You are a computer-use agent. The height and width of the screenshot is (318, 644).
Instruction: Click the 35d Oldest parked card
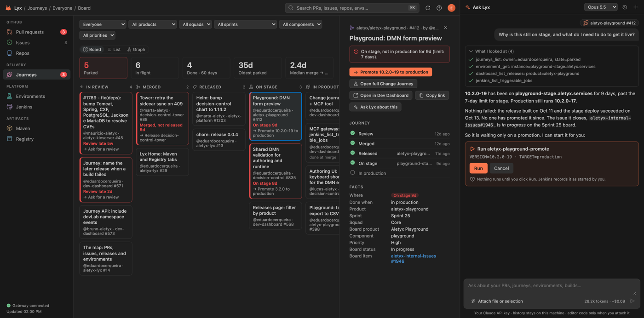[258, 68]
